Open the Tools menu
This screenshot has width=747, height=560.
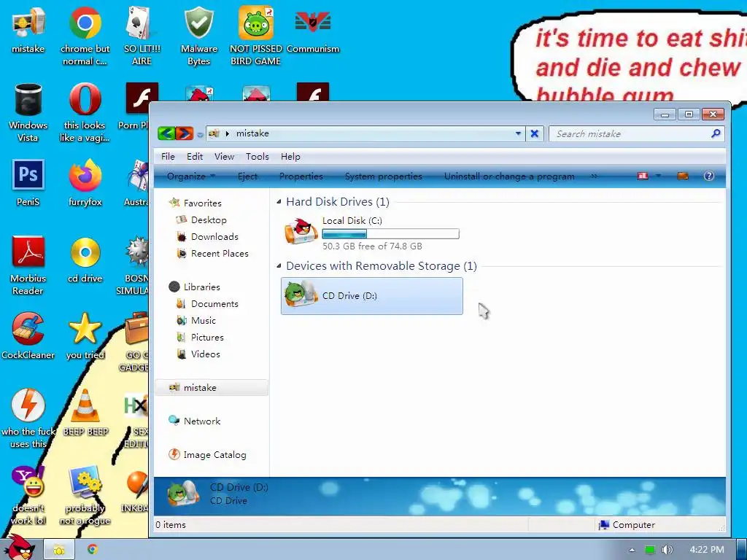(x=258, y=157)
